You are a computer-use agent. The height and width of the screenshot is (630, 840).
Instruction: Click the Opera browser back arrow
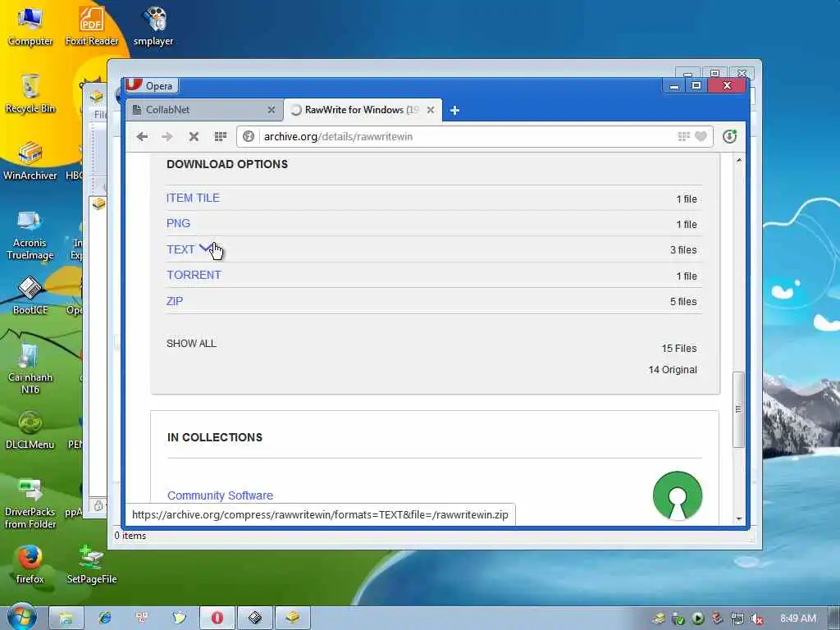(x=142, y=137)
